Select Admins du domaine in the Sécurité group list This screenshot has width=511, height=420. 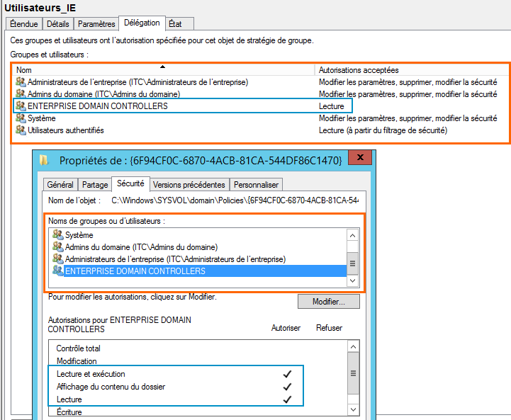pos(198,246)
